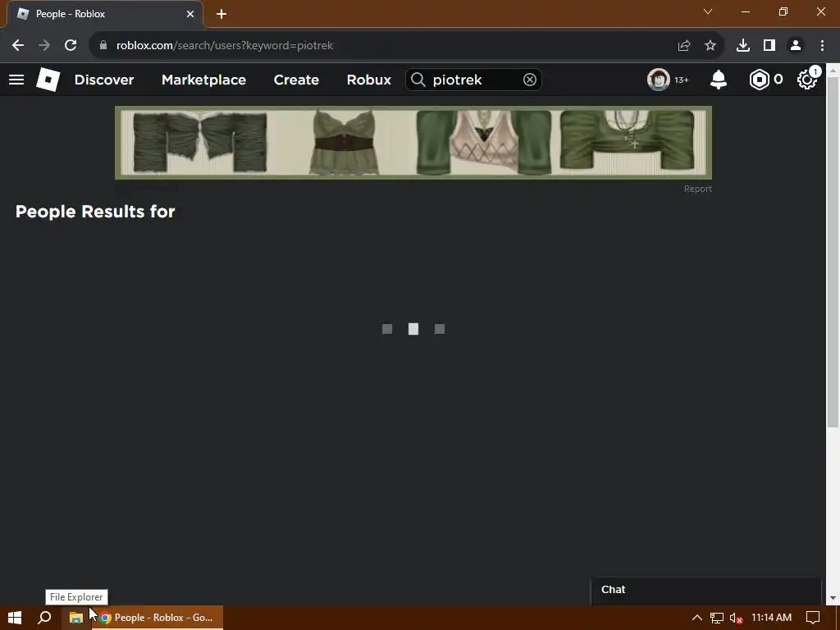This screenshot has width=840, height=630.
Task: Report the advertisement banner
Action: click(x=697, y=189)
